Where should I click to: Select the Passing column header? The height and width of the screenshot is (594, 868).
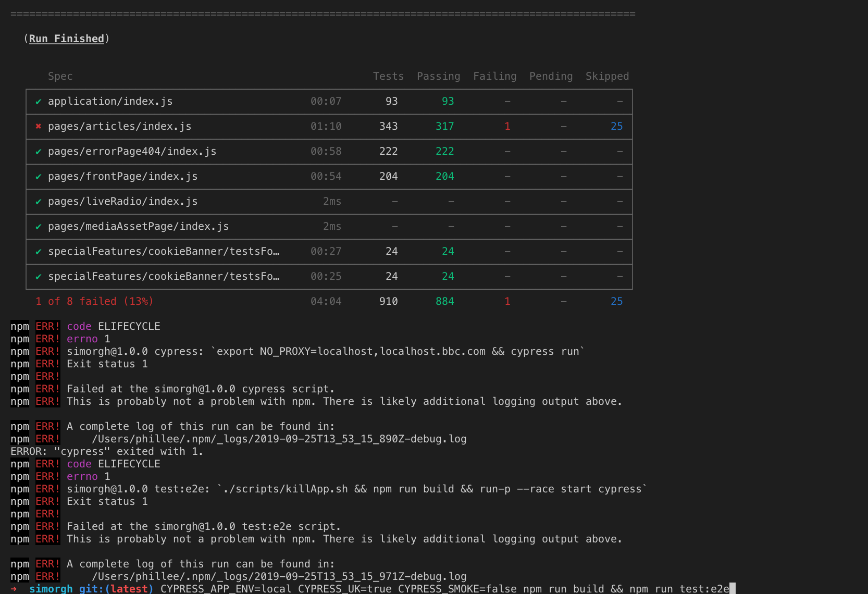pyautogui.click(x=438, y=76)
